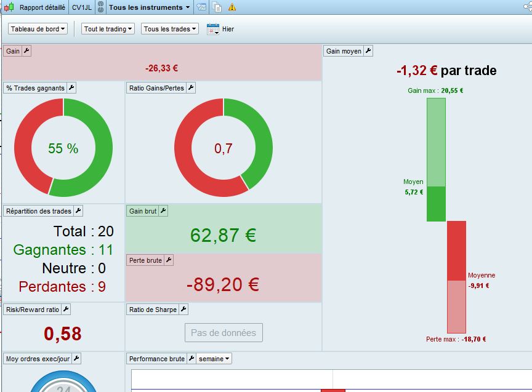Click the Ratio Gains/Pertes panel title
Screen dimensions: 532x392
pos(156,88)
